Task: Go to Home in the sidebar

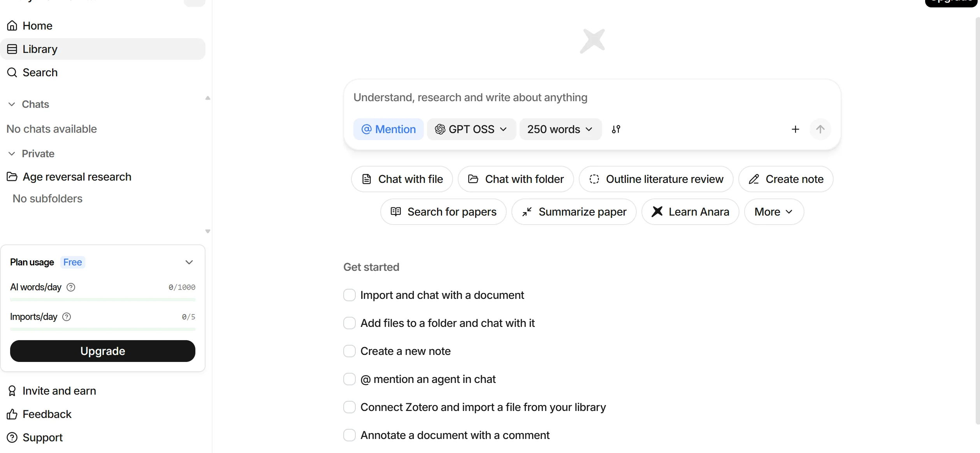Action: point(37,26)
